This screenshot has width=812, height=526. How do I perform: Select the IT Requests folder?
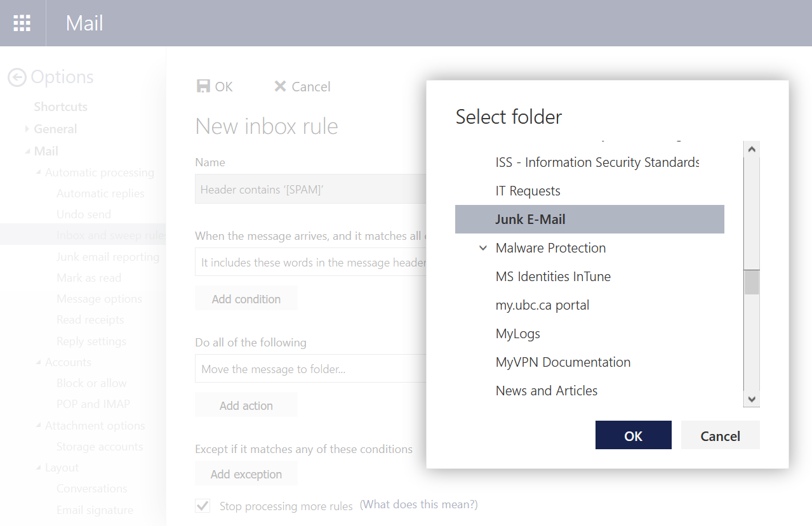pos(528,191)
